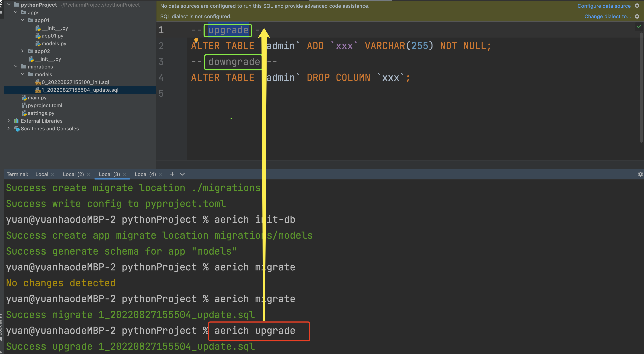Viewport: 644px width, 354px height.
Task: Click the gear icon beside Change dialect
Action: 637,16
